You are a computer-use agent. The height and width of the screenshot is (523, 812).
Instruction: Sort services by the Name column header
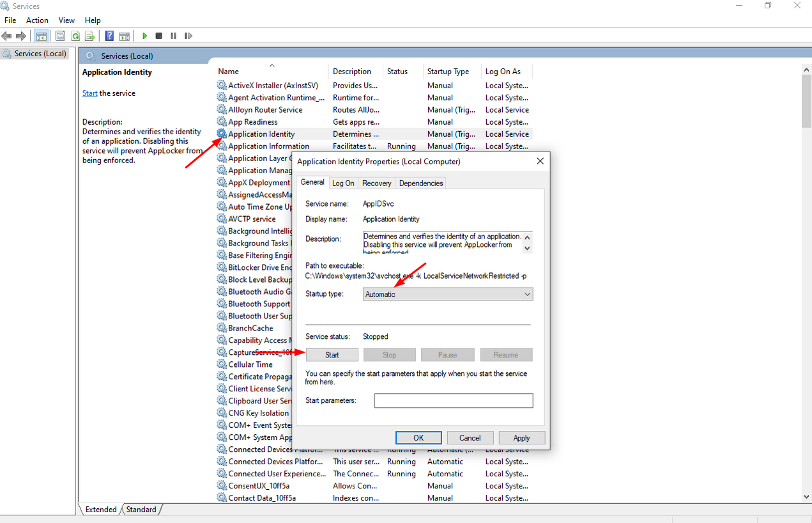click(229, 72)
